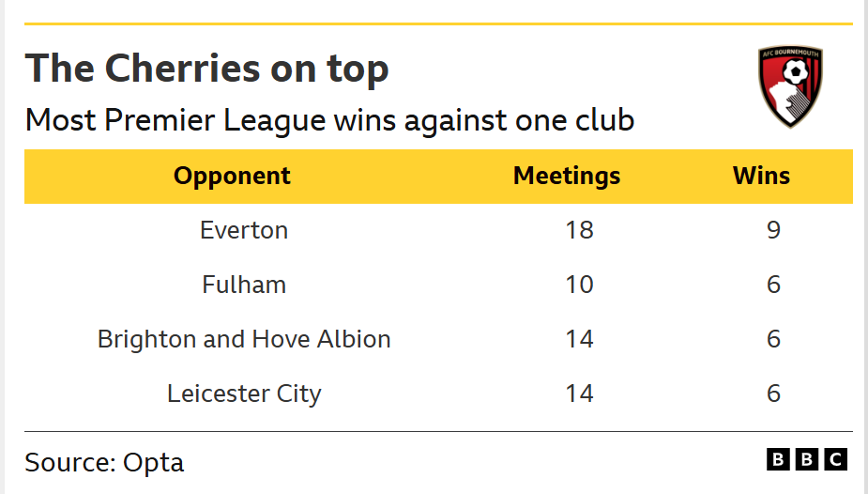
Task: Click the Fulham opponent name
Action: (x=244, y=285)
